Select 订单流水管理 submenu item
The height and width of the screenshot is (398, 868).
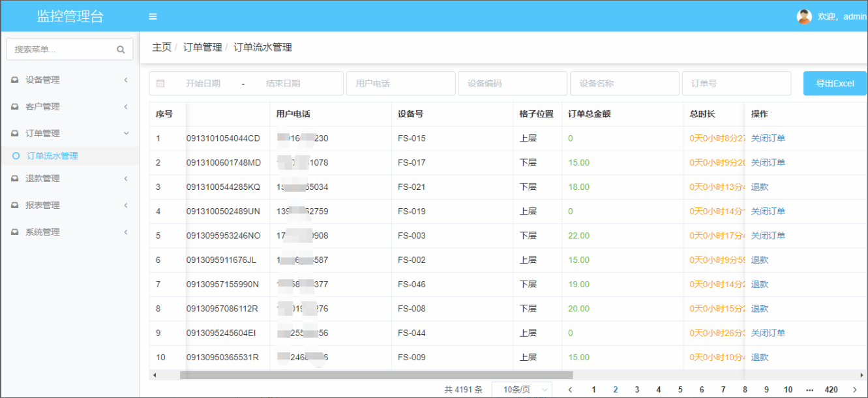point(70,156)
